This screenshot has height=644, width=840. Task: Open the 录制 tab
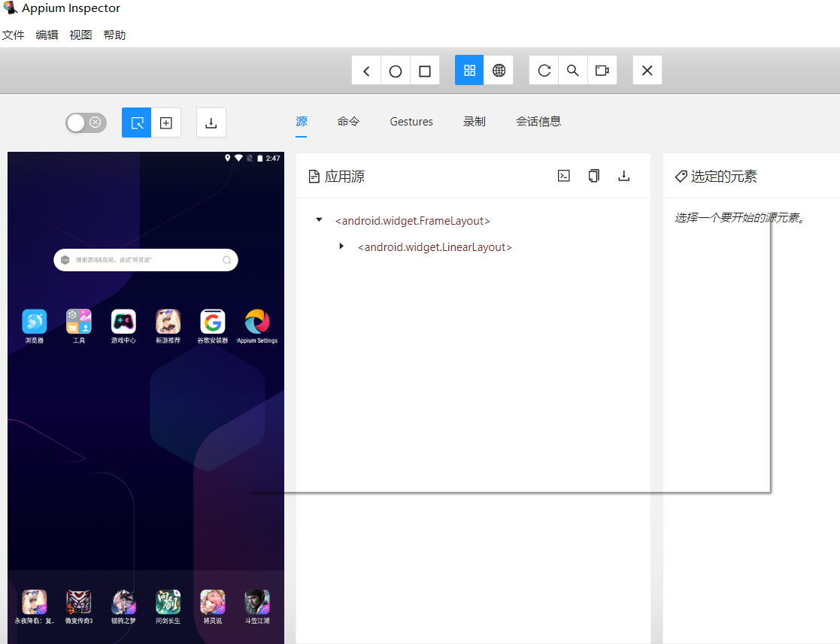point(474,122)
